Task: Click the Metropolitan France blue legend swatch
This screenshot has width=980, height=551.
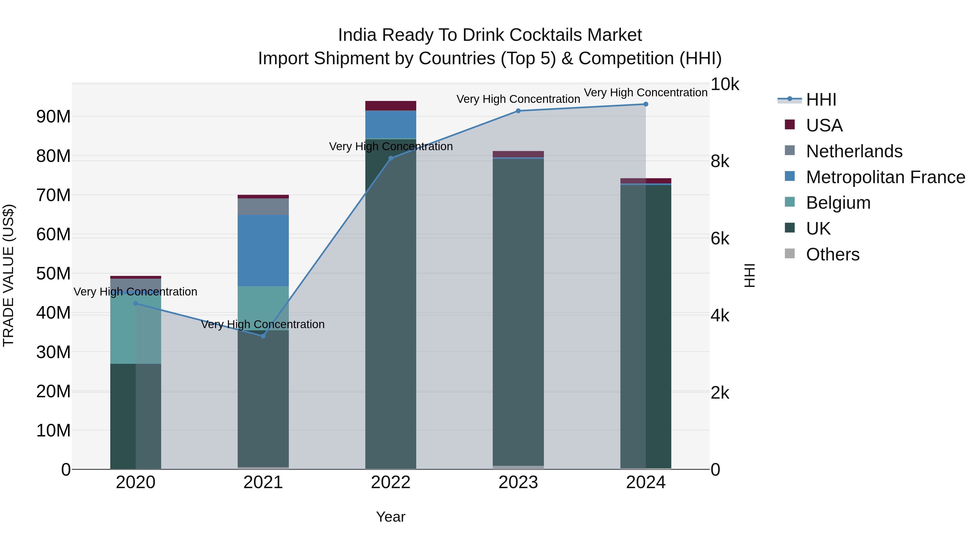Action: click(790, 176)
